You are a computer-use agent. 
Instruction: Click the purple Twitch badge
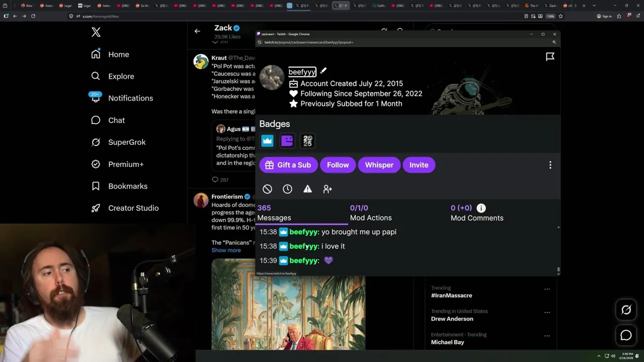tap(287, 141)
